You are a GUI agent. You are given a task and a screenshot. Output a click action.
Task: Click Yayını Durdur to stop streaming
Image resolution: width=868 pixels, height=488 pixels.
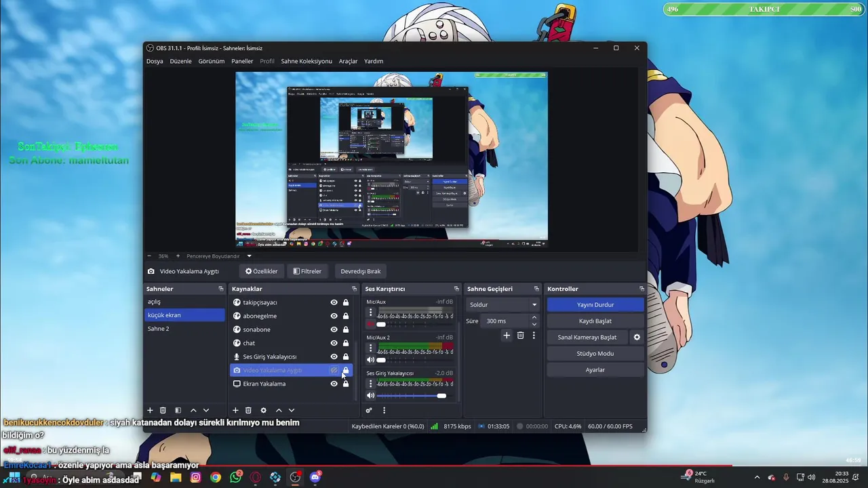coord(595,305)
